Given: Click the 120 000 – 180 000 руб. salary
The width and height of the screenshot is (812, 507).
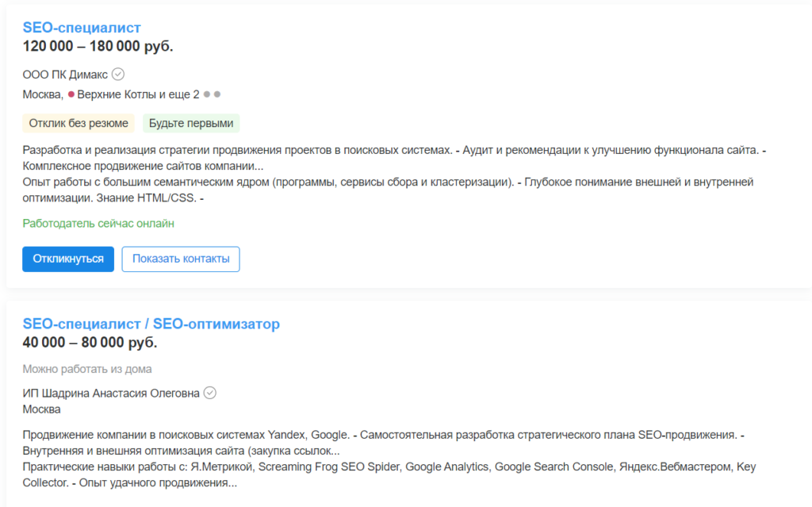Looking at the screenshot, I should (x=98, y=46).
